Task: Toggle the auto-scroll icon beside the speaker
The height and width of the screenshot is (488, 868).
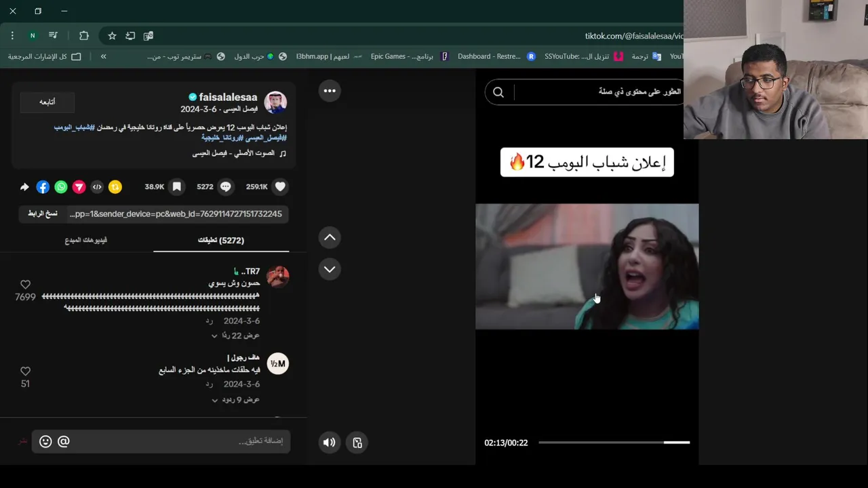Action: (x=357, y=443)
